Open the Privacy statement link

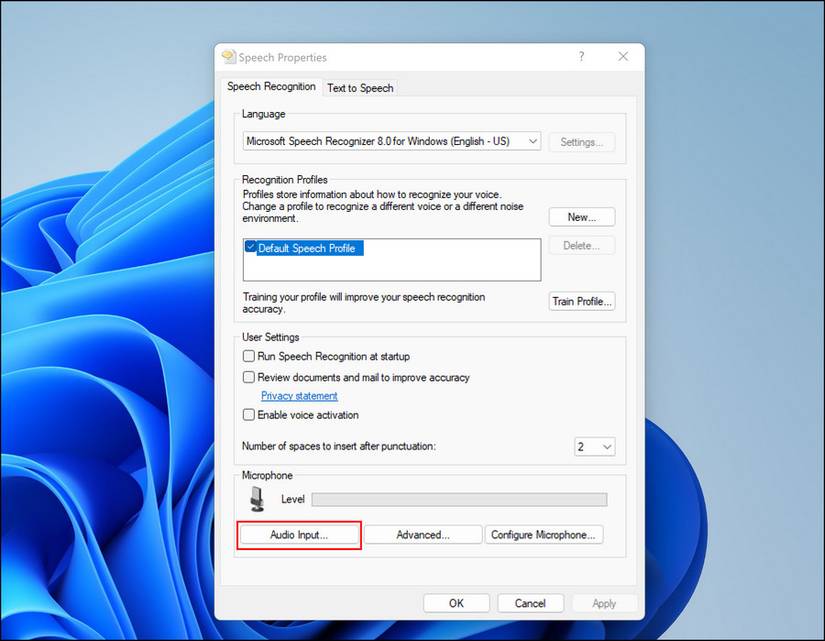[298, 395]
